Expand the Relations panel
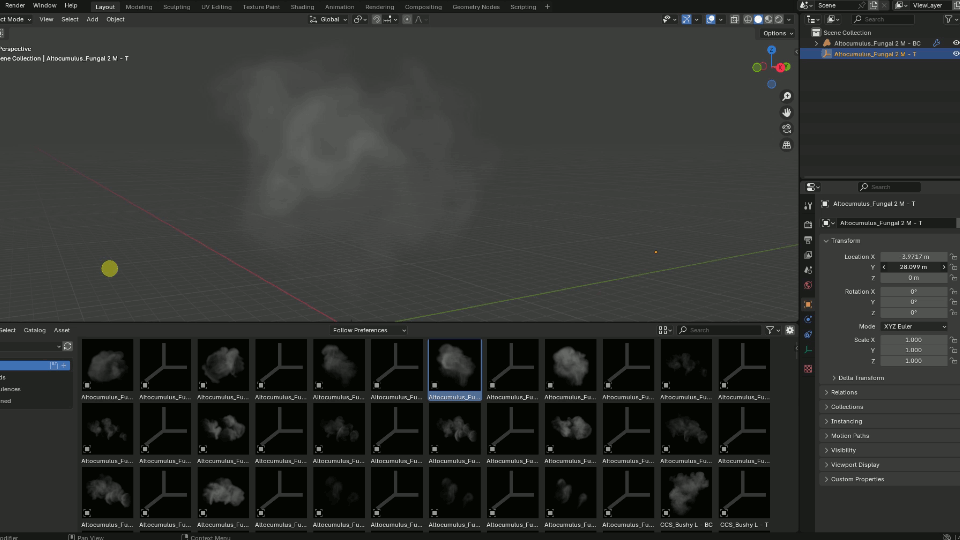Image resolution: width=960 pixels, height=540 pixels. click(x=826, y=392)
